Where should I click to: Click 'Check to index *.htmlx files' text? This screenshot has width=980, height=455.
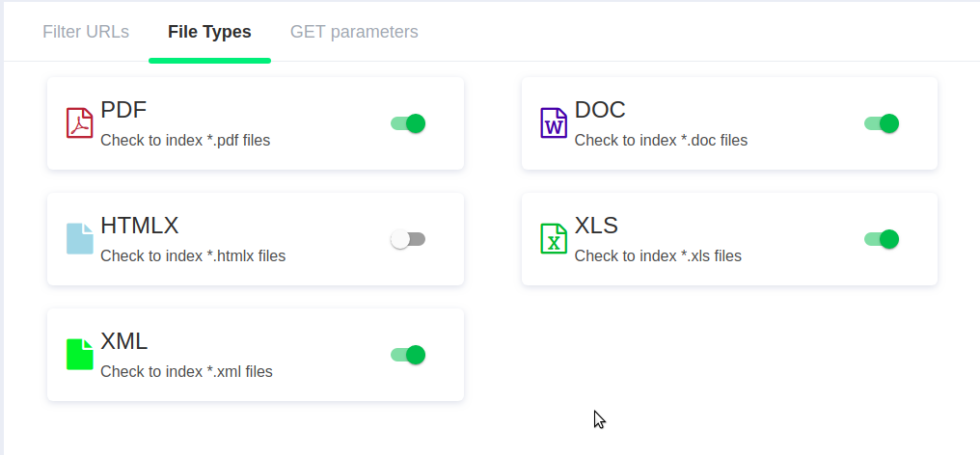[x=193, y=256]
